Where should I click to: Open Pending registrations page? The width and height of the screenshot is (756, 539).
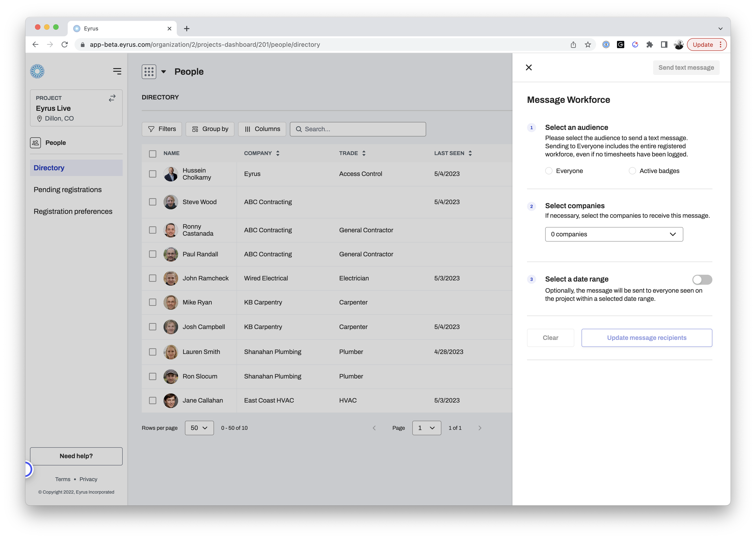point(68,190)
